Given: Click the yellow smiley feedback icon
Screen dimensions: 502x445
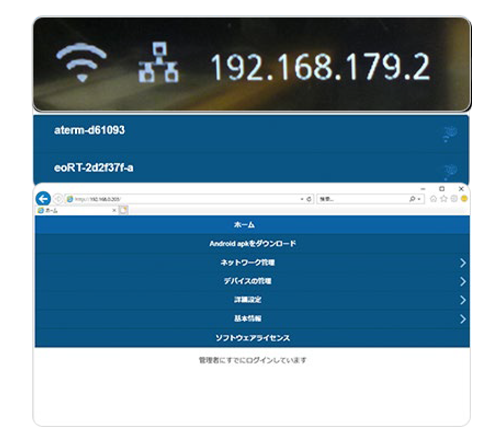Looking at the screenshot, I should point(464,199).
